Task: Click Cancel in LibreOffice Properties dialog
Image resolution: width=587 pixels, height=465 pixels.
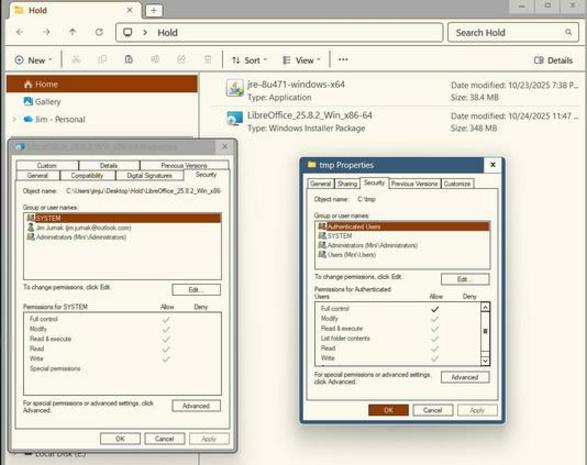Action: pos(164,438)
